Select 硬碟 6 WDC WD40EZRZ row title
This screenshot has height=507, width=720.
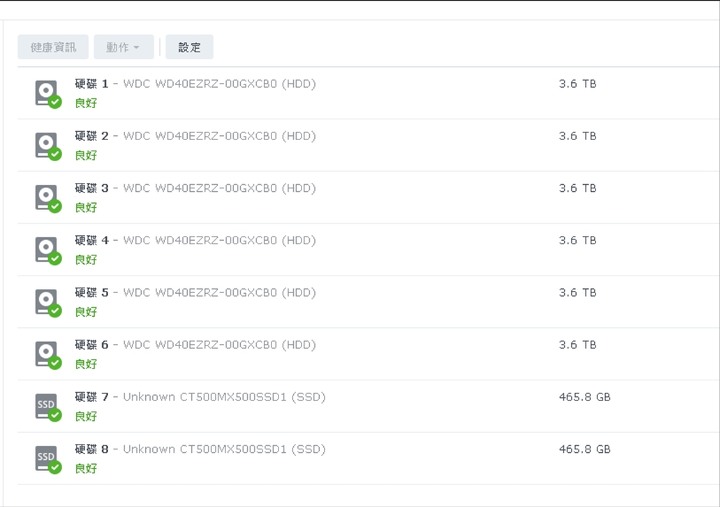click(195, 345)
